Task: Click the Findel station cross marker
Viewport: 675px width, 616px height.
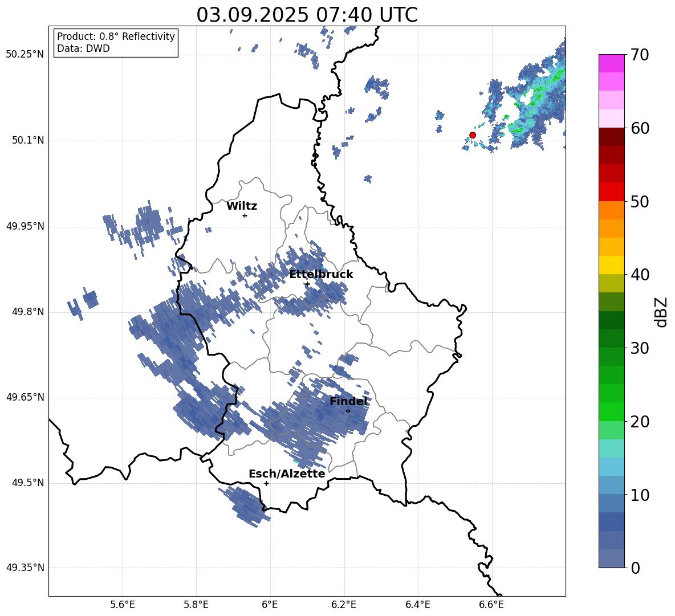Action: click(x=348, y=411)
